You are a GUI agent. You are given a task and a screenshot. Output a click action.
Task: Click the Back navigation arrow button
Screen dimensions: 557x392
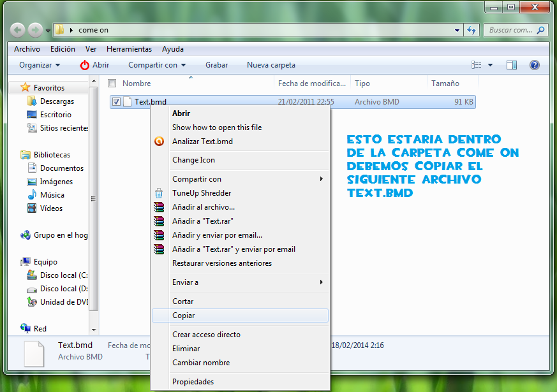[19, 30]
